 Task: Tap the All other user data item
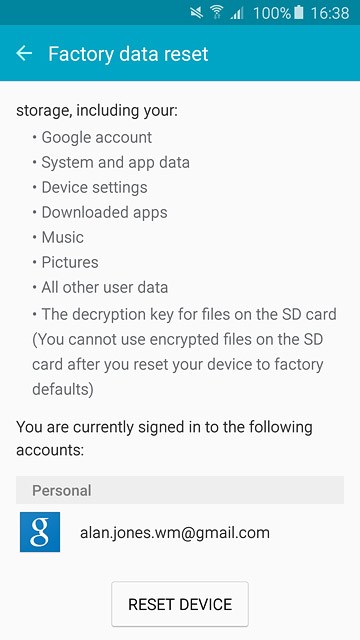click(100, 287)
